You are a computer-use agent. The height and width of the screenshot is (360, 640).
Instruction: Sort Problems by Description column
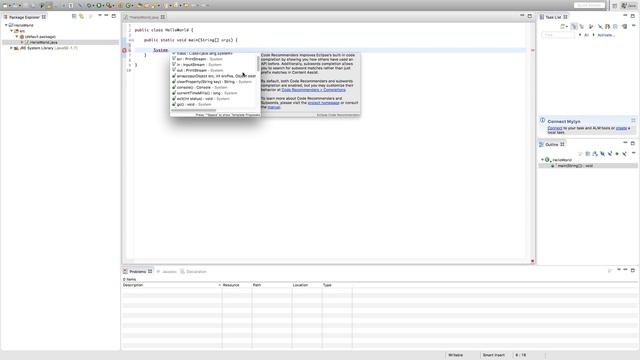click(171, 285)
